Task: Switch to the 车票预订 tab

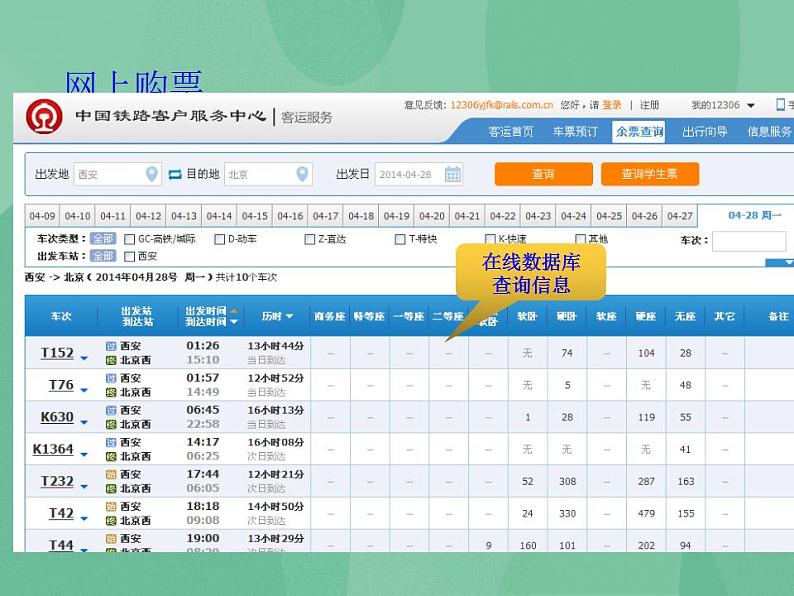Action: tap(575, 131)
